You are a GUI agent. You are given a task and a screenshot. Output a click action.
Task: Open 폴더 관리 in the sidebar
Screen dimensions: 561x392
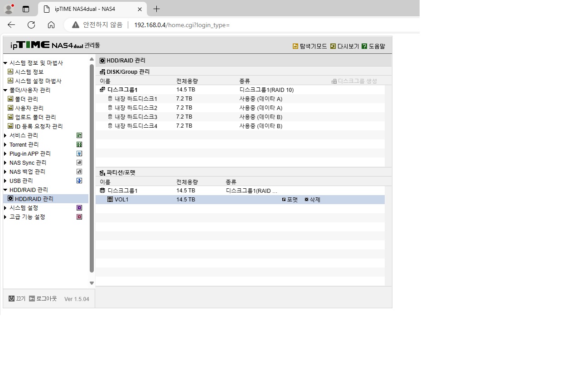(x=26, y=99)
